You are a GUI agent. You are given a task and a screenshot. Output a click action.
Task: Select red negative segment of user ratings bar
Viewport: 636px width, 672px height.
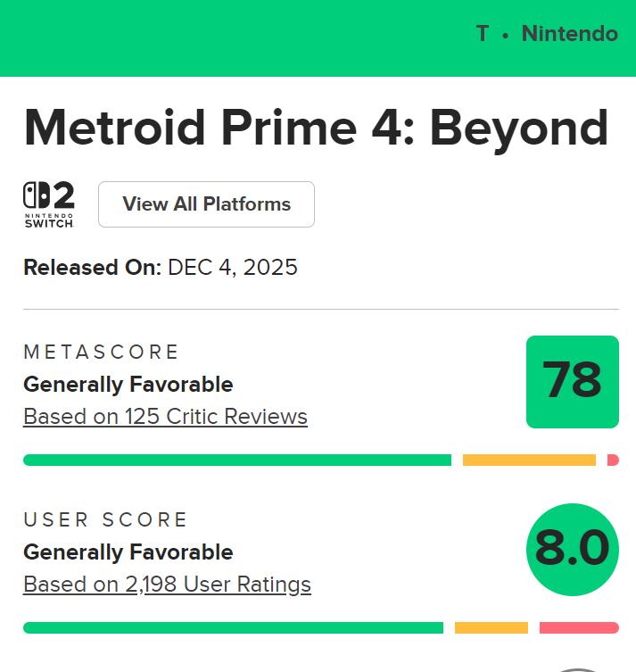[x=579, y=628]
